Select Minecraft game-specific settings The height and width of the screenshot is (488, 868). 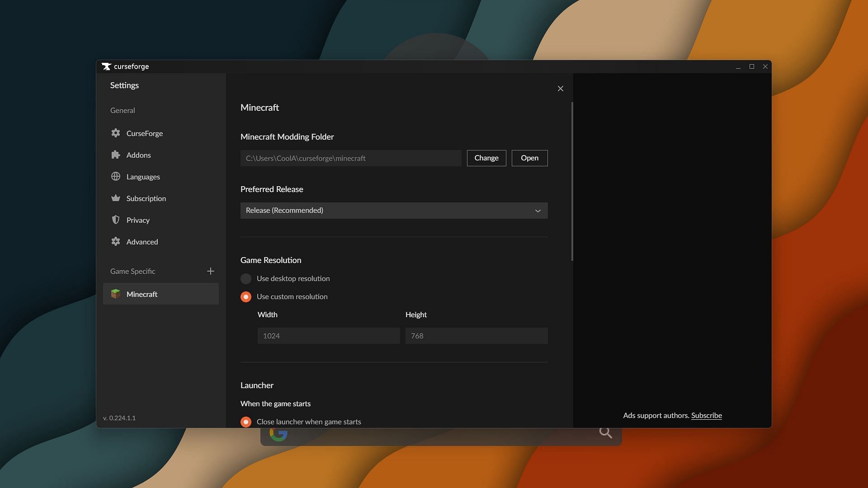(x=161, y=294)
